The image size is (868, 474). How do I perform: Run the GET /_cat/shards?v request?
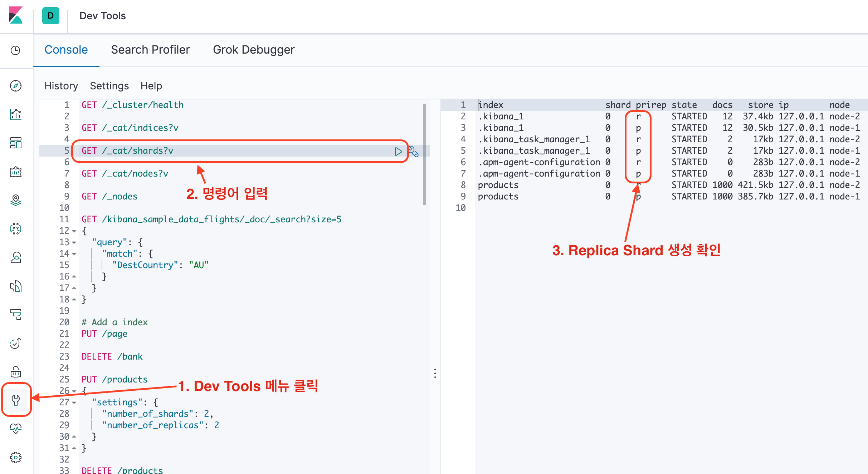pyautogui.click(x=398, y=152)
